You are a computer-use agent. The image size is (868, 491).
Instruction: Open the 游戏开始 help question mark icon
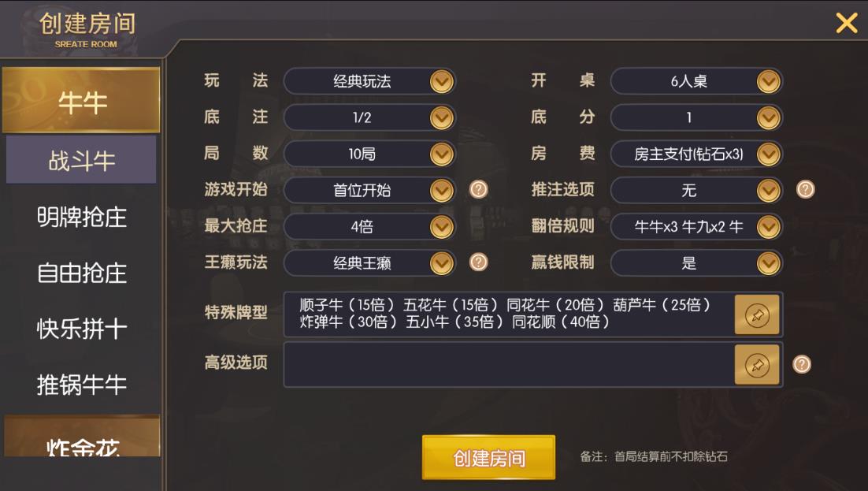click(479, 190)
